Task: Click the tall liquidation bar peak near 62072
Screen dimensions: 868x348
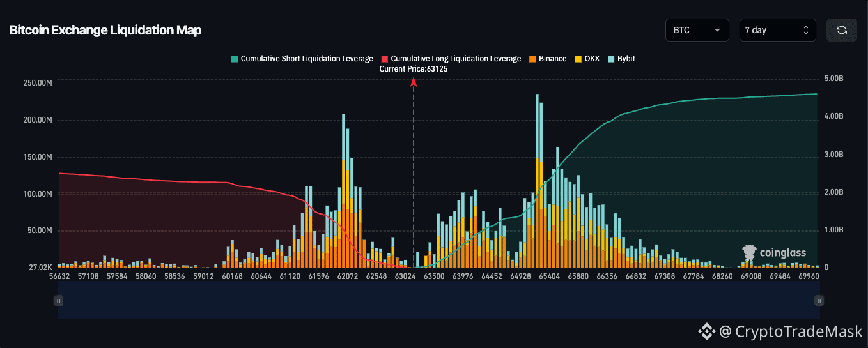Action: 344,190
